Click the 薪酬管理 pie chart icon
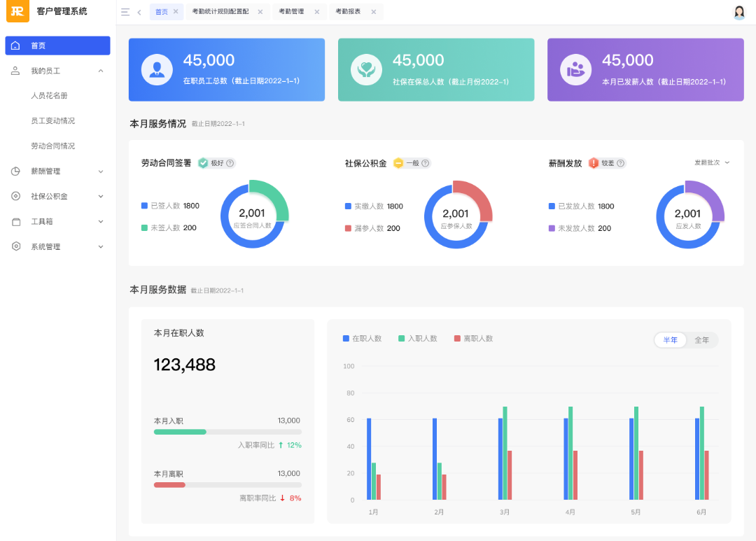 (x=15, y=171)
